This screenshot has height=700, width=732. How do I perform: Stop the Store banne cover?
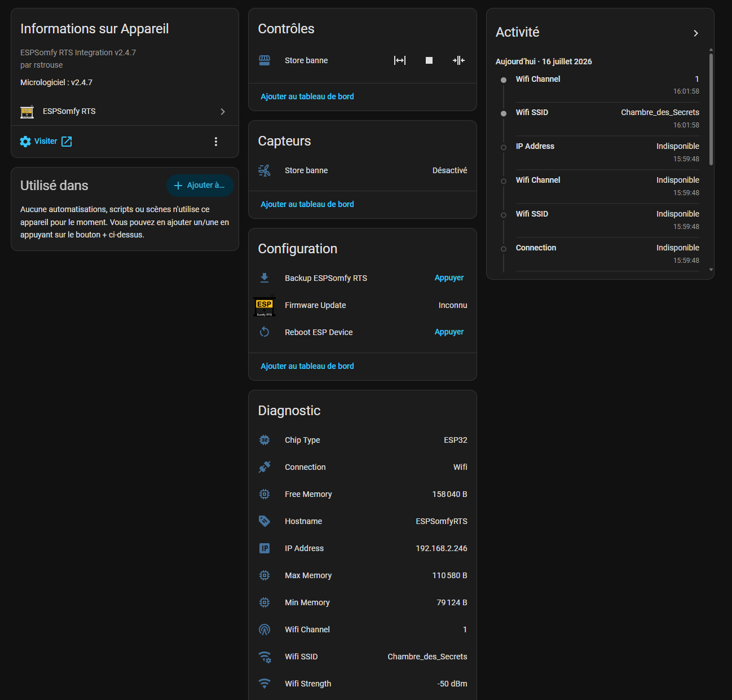429,60
